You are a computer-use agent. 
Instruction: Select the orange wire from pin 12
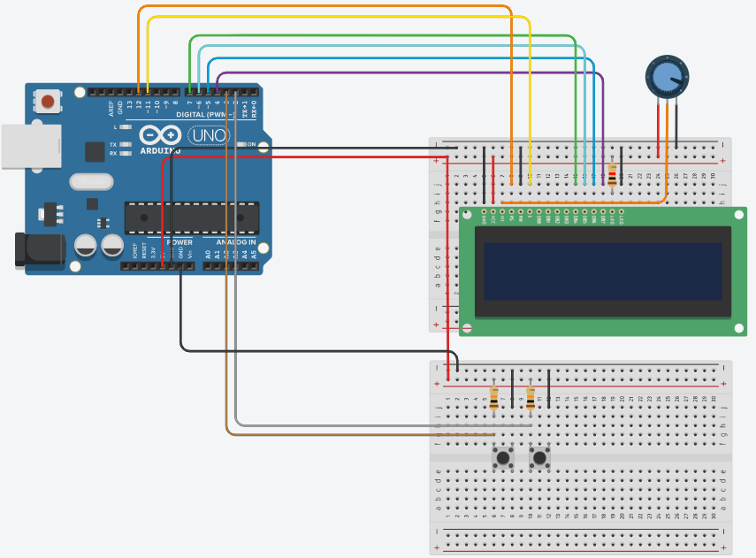click(324, 6)
